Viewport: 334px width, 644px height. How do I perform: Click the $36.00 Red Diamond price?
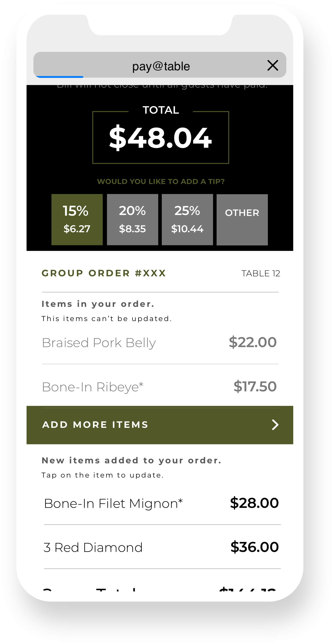[255, 547]
